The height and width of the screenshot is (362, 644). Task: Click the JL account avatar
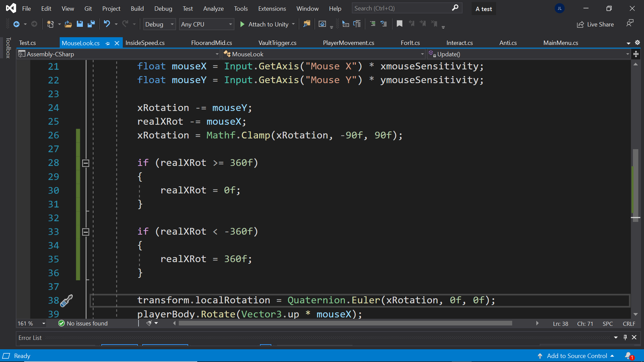(x=559, y=8)
